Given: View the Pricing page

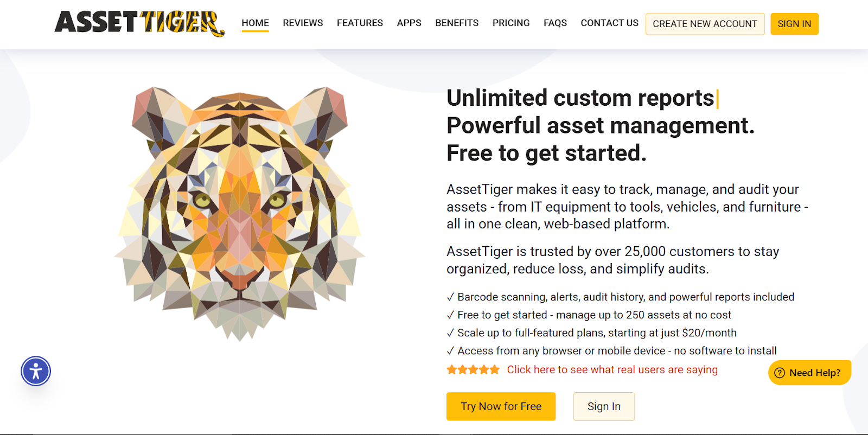Looking at the screenshot, I should tap(511, 23).
